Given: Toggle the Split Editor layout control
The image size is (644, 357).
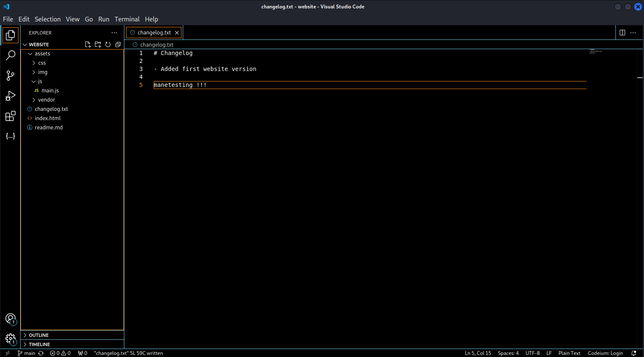Looking at the screenshot, I should pos(622,32).
